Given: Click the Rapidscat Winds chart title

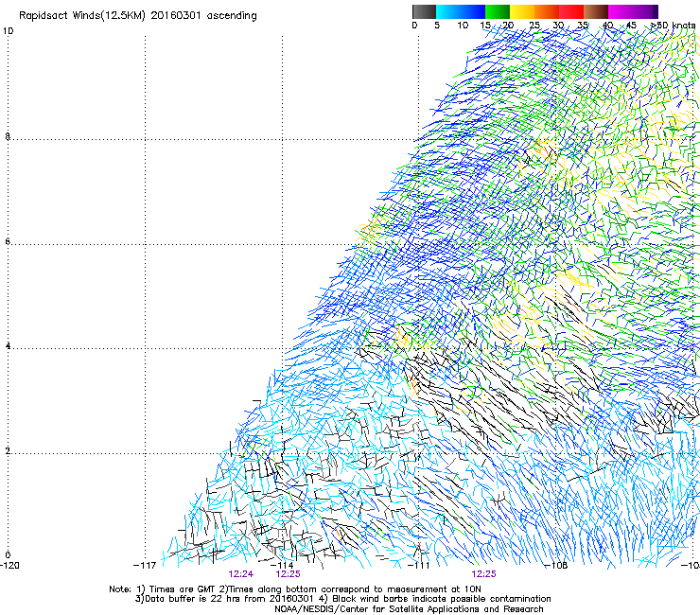Looking at the screenshot, I should click(138, 16).
